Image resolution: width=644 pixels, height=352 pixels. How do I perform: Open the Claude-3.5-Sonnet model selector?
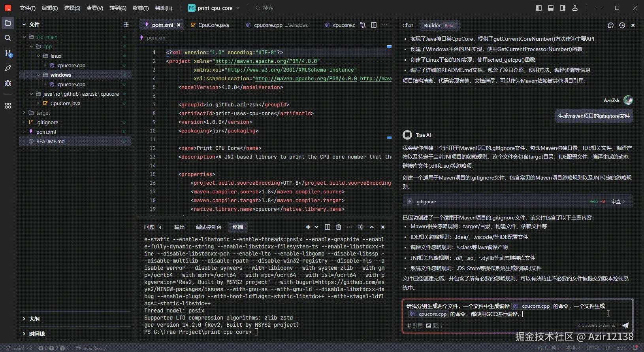596,326
